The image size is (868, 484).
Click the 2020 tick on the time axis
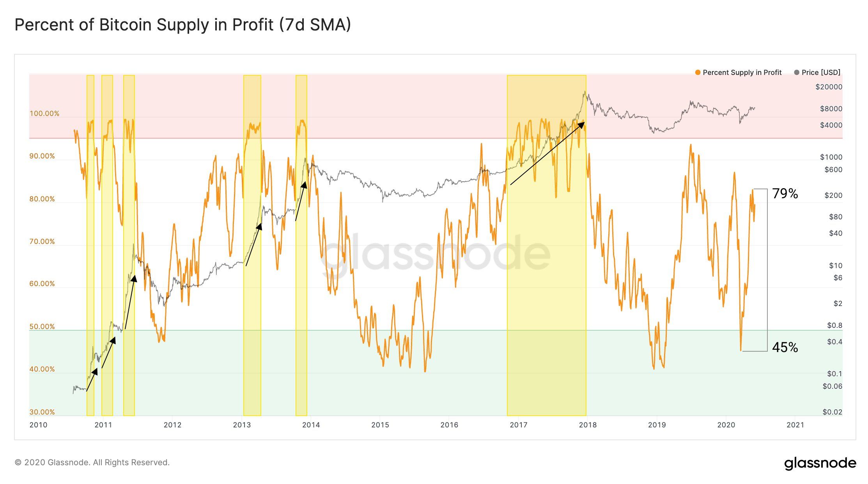[726, 425]
